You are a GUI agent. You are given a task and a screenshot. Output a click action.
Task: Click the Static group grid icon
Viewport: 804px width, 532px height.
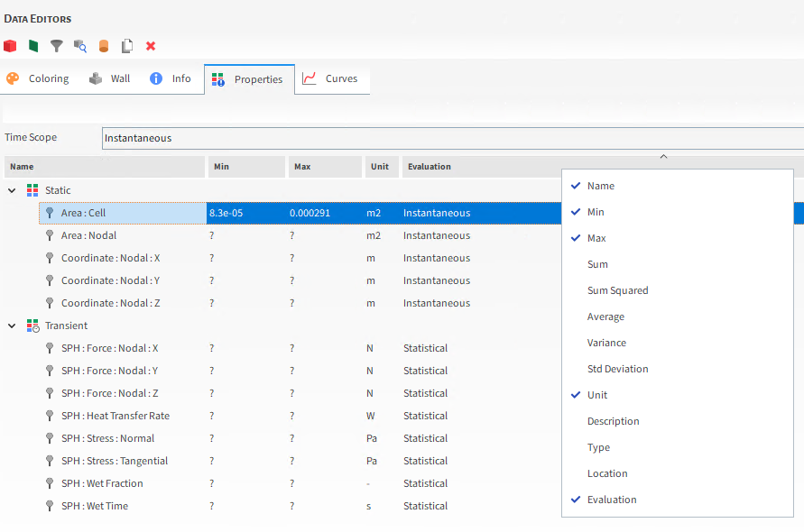(32, 190)
